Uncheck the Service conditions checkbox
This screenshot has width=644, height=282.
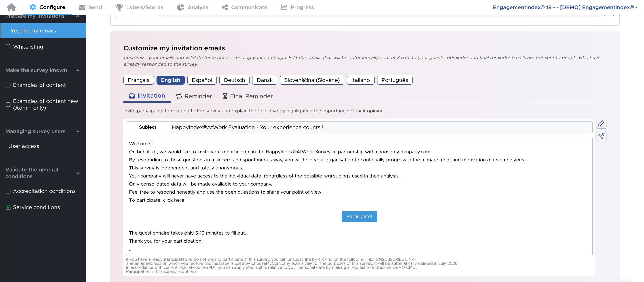(8, 207)
